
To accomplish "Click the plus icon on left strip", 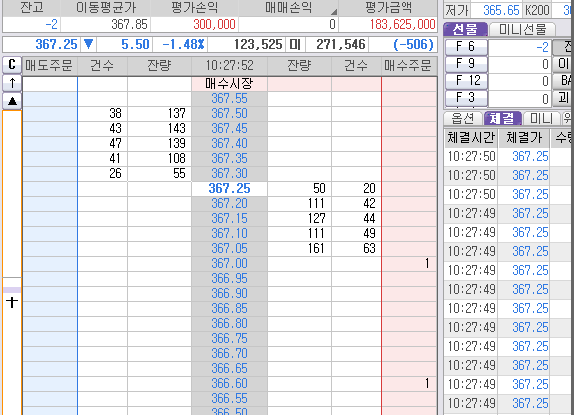I will (12, 302).
